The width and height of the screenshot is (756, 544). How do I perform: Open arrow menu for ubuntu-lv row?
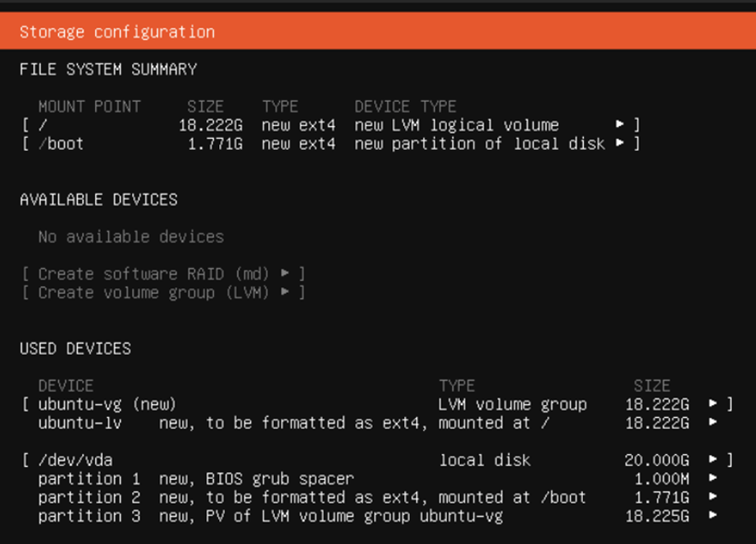tap(712, 422)
